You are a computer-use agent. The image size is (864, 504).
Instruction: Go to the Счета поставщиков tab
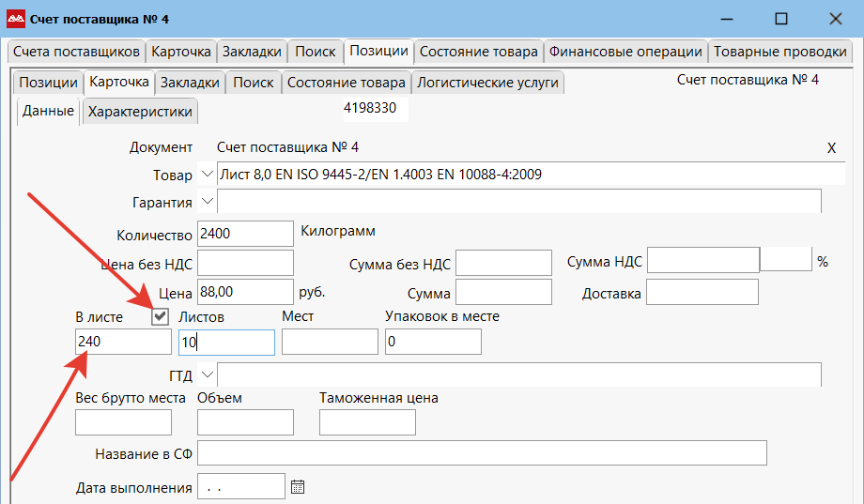tap(76, 52)
